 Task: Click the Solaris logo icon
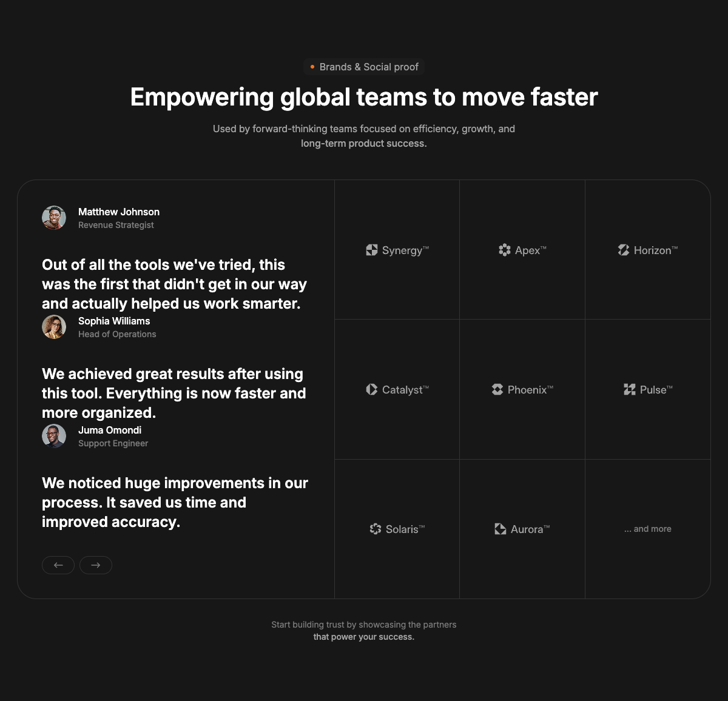[x=376, y=529]
